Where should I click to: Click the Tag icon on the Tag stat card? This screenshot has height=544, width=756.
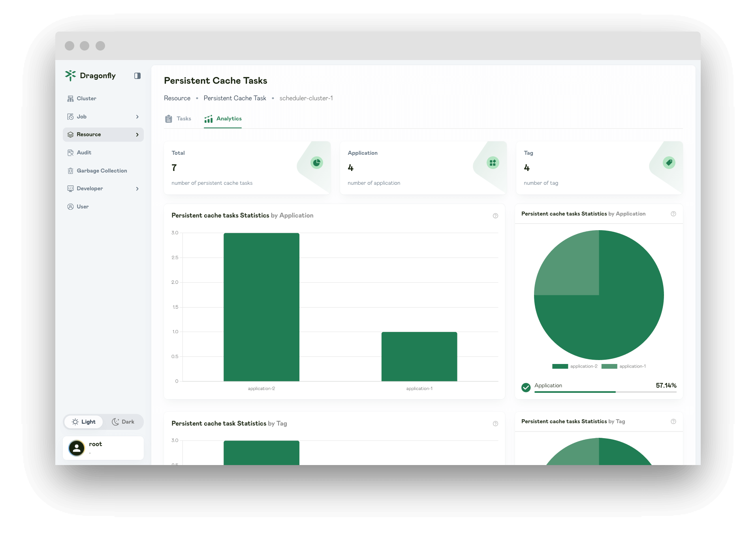click(668, 162)
